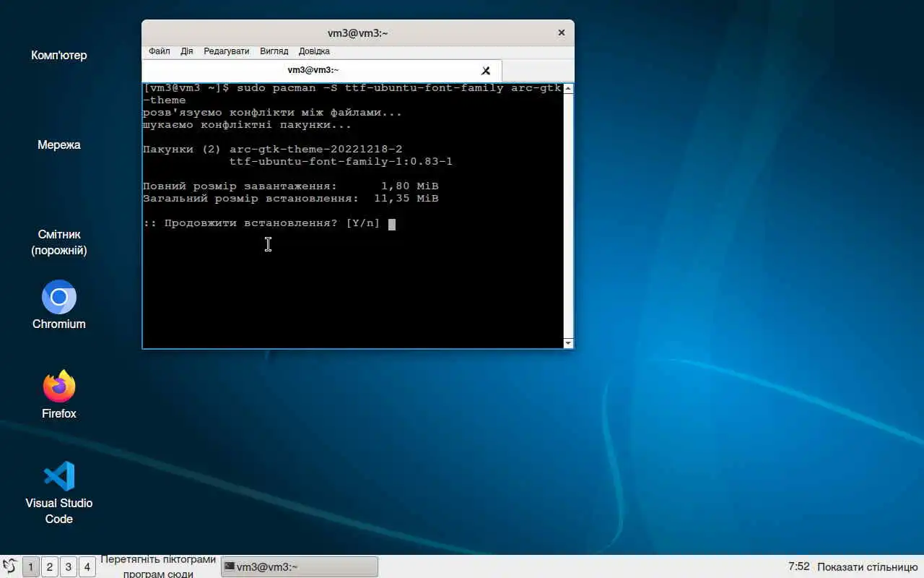Open the Мережа desktop icon
Viewport: 924px width, 578px height.
(59, 144)
